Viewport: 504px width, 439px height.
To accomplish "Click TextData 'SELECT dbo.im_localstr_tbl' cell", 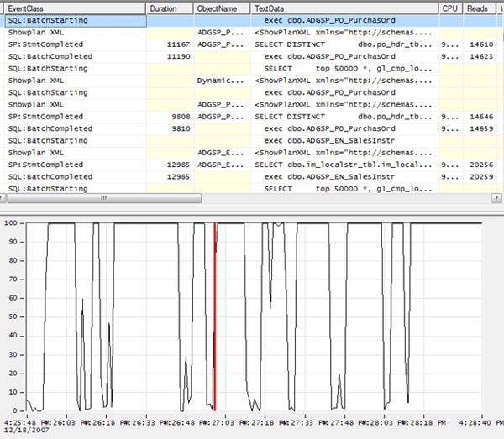I will 344,165.
